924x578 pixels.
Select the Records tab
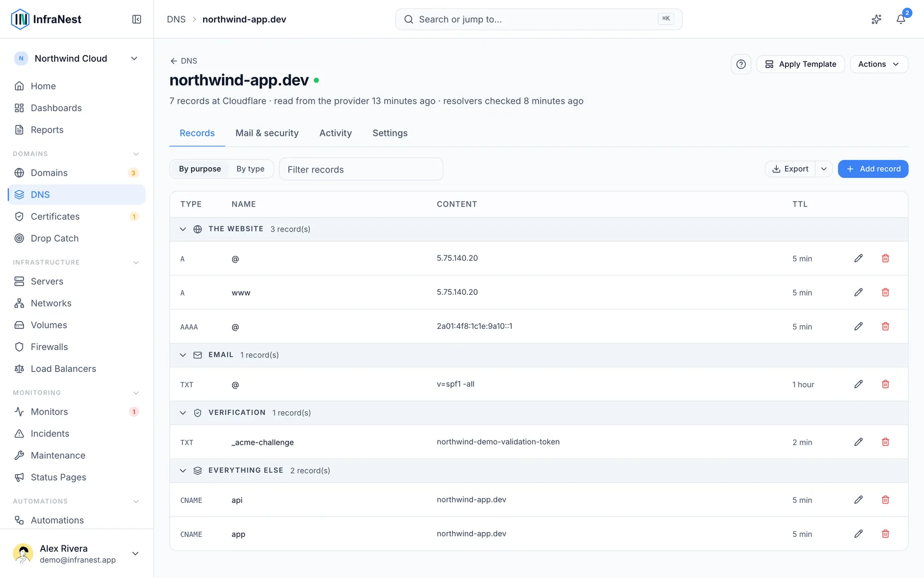click(197, 133)
